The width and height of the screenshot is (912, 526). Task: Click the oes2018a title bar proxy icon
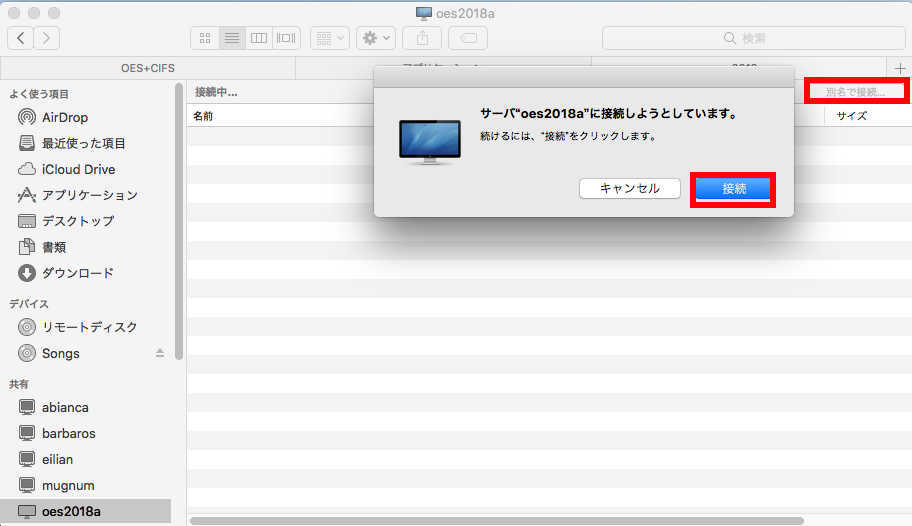pos(424,13)
